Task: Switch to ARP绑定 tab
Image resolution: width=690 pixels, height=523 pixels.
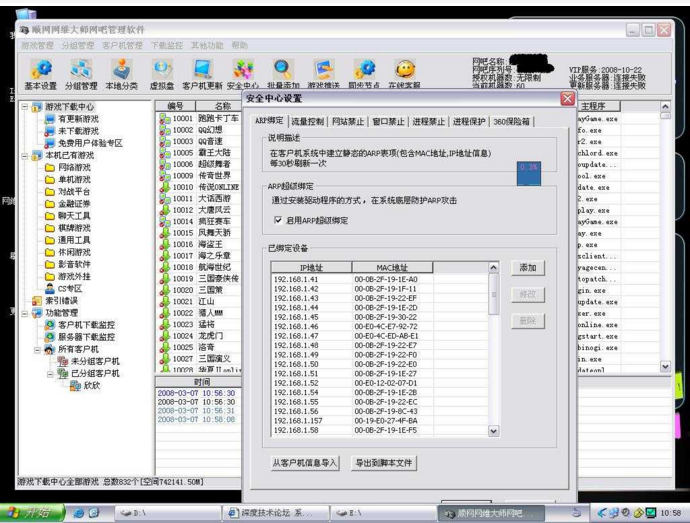Action: pos(269,121)
